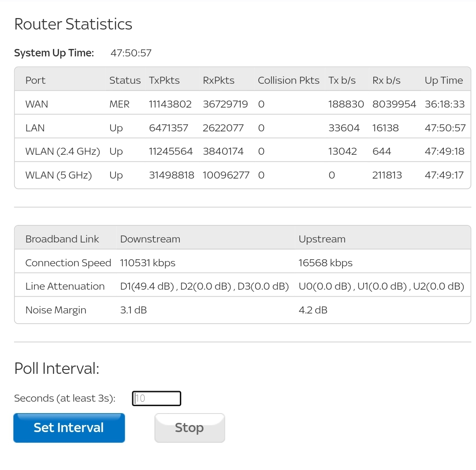This screenshot has height=470, width=476.
Task: Focus the poll interval seconds field
Action: coord(156,399)
